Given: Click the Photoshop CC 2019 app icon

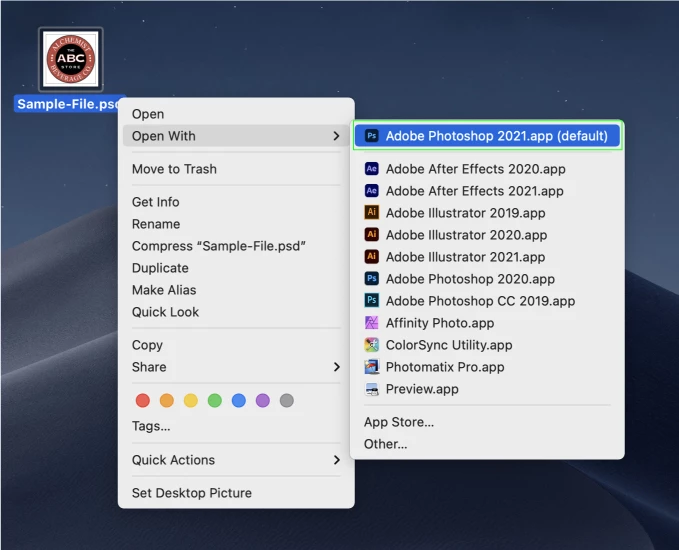Looking at the screenshot, I should point(372,301).
